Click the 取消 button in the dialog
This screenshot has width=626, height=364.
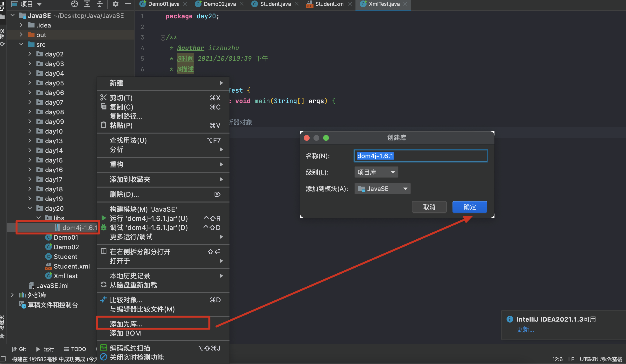point(429,207)
